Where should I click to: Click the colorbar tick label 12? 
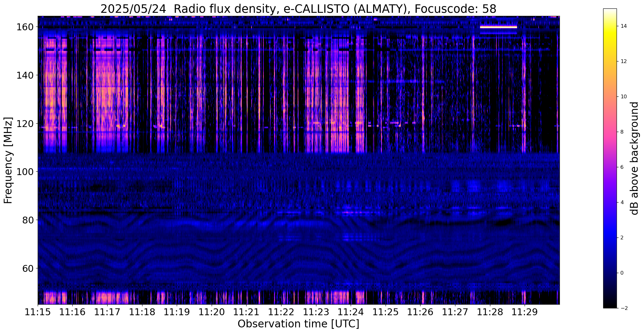pyautogui.click(x=624, y=61)
